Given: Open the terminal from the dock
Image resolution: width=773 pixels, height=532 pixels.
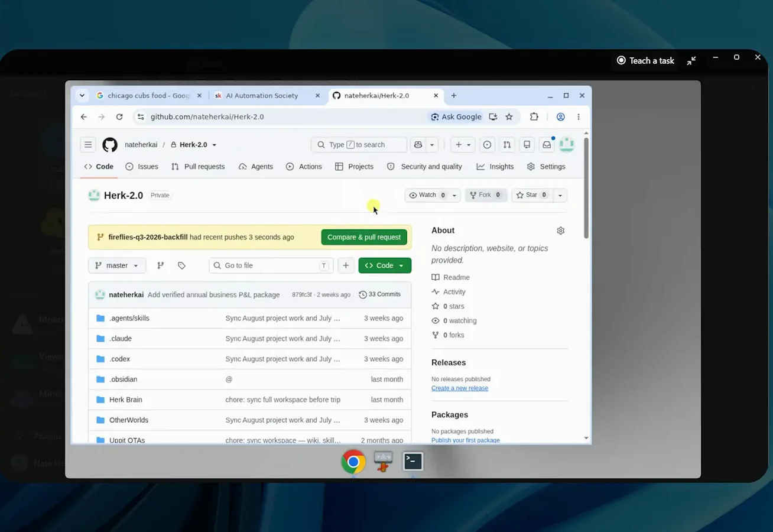Looking at the screenshot, I should pyautogui.click(x=413, y=461).
